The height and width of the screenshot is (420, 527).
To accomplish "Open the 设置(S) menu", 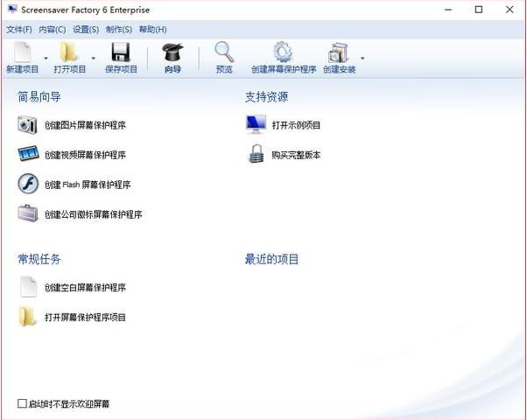I will coord(86,30).
